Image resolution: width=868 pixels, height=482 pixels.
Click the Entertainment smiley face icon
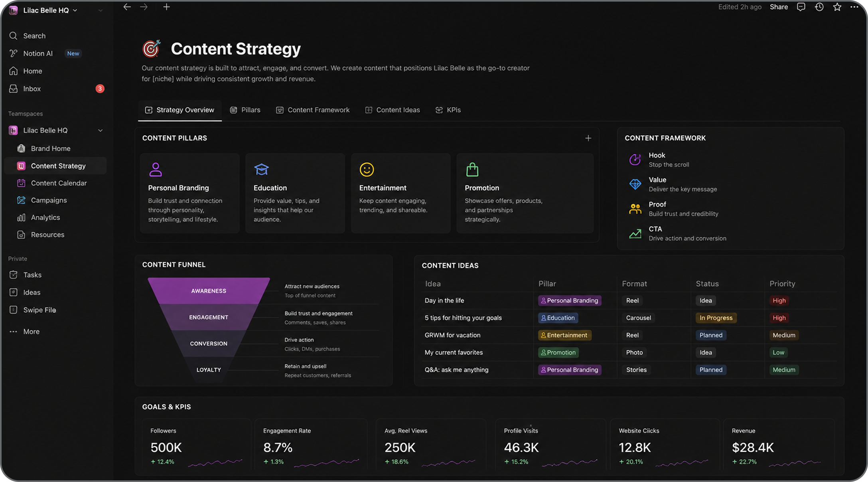pos(367,169)
